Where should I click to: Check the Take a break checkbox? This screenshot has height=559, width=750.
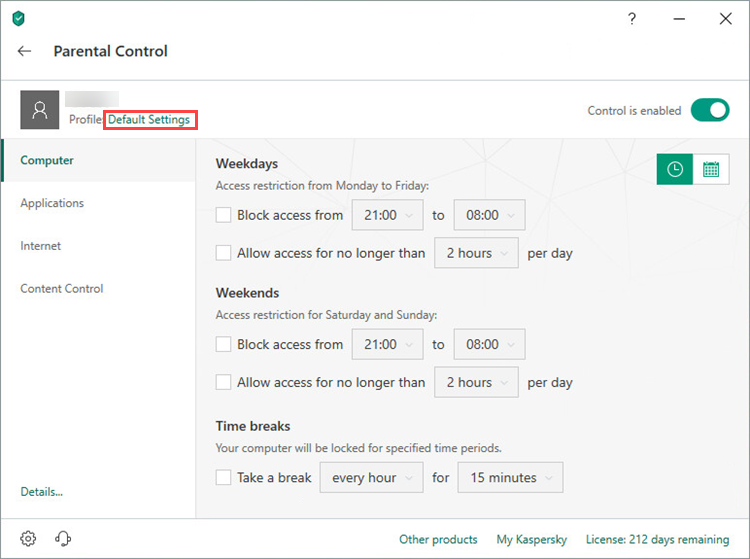pyautogui.click(x=224, y=478)
